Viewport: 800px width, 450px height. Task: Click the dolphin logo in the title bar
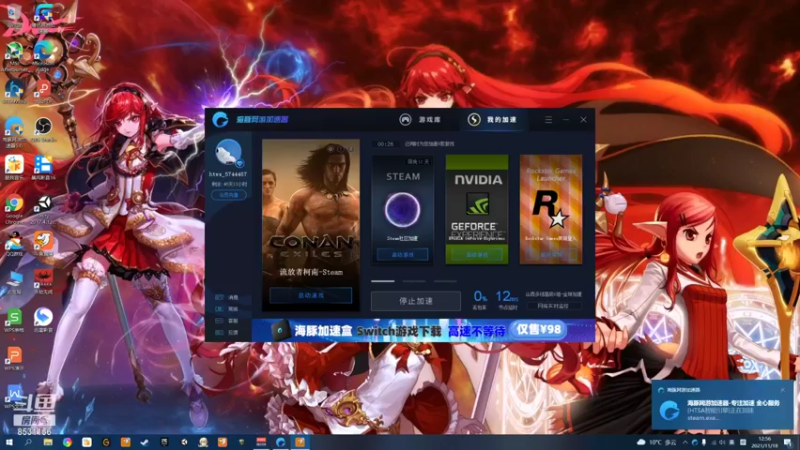(x=220, y=119)
